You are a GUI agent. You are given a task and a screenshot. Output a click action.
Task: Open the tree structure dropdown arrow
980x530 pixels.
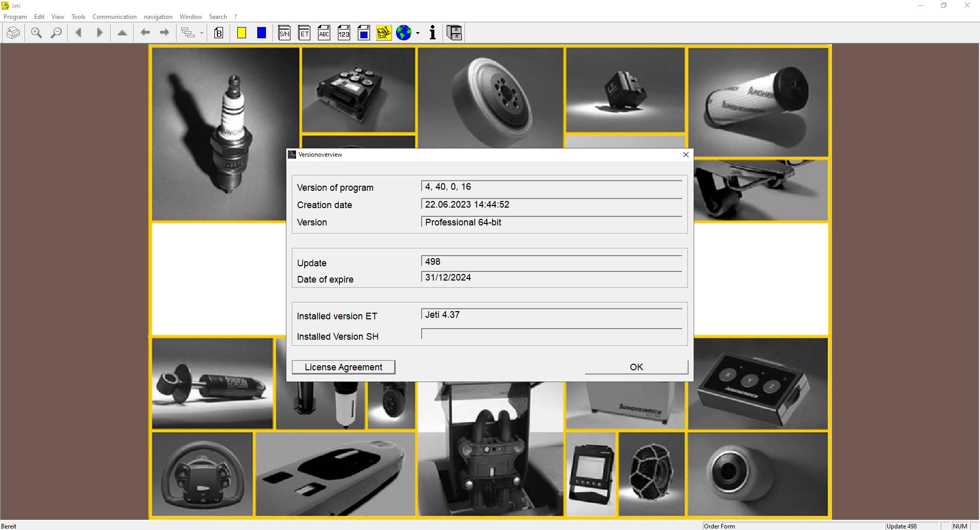point(202,34)
